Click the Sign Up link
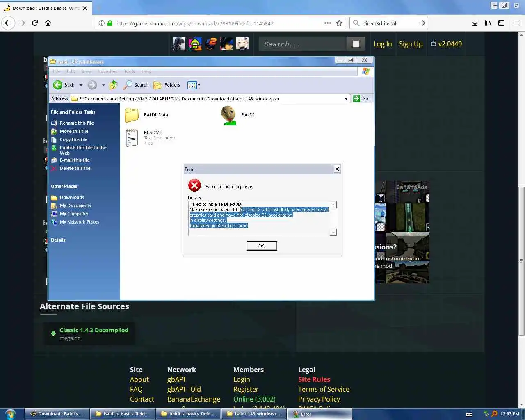 (x=411, y=44)
